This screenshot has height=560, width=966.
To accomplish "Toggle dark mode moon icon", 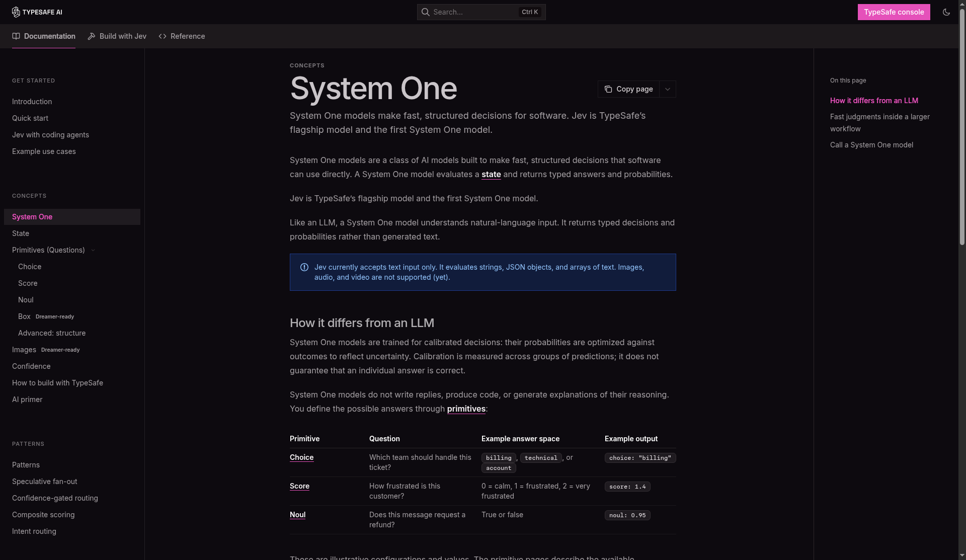I will point(946,12).
